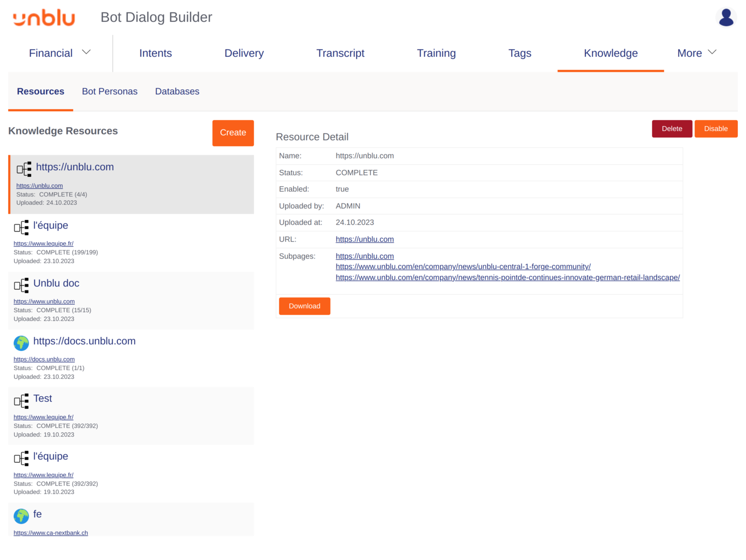
Task: Open the user profile avatar
Action: point(725,17)
